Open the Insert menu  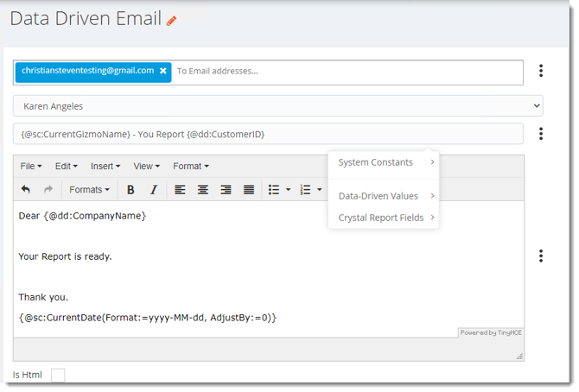(105, 166)
